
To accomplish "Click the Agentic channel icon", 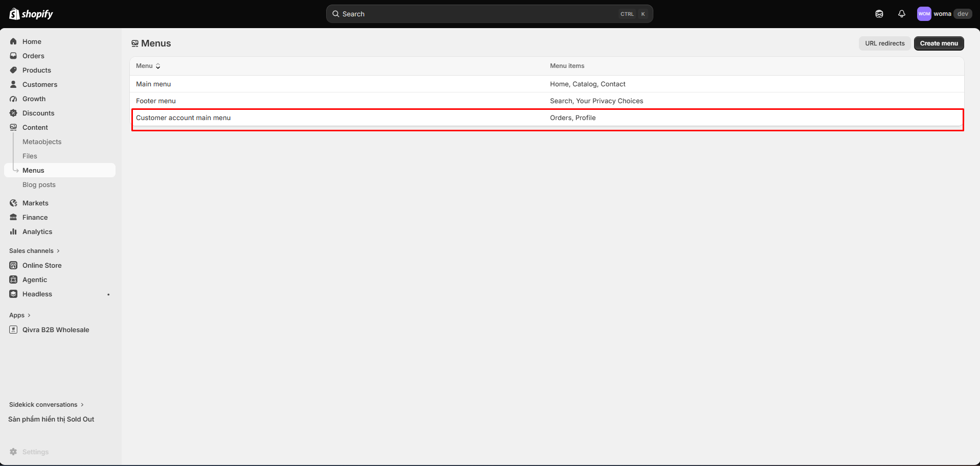I will [13, 279].
